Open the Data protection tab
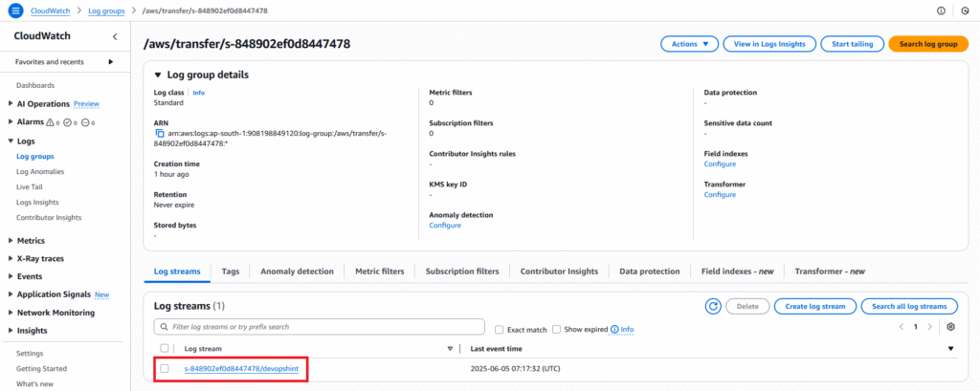 tap(650, 272)
